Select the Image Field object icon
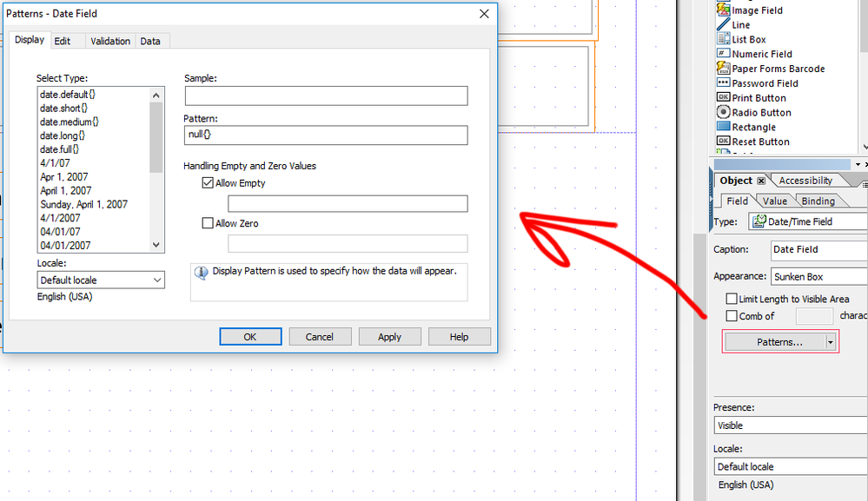868x501 pixels. pos(723,10)
